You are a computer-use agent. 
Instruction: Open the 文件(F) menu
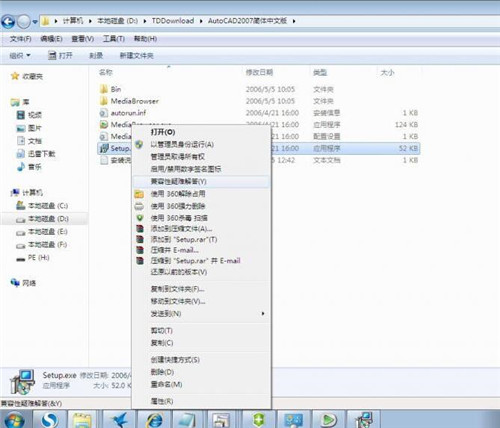tap(20, 39)
